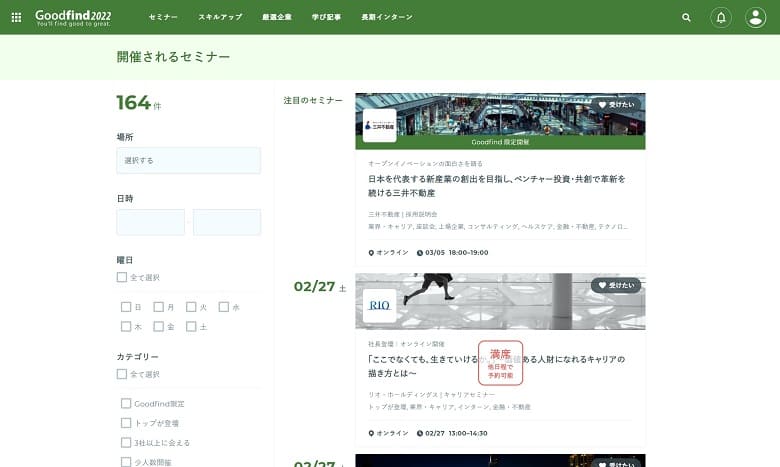Viewport: 780px width, 467px height.
Task: Click 03/05 18:00-19:00 seminar time
Action: 453,253
